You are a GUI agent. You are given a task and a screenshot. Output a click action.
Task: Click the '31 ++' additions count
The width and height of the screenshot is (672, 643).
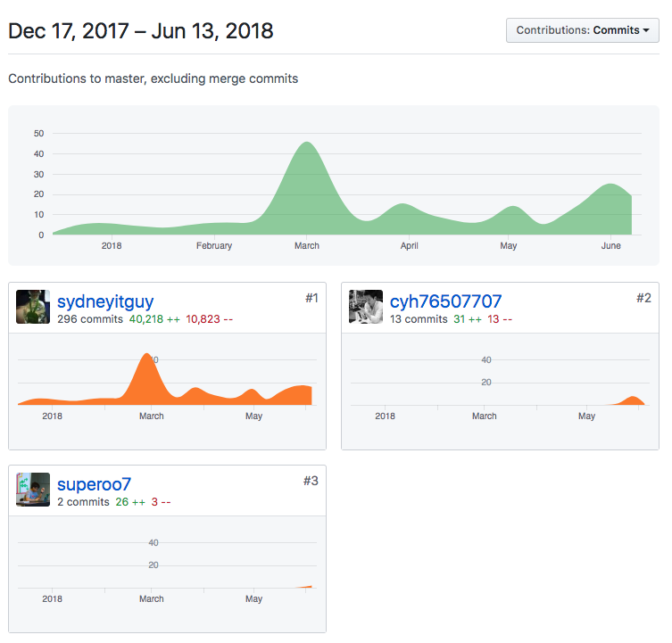point(468,319)
